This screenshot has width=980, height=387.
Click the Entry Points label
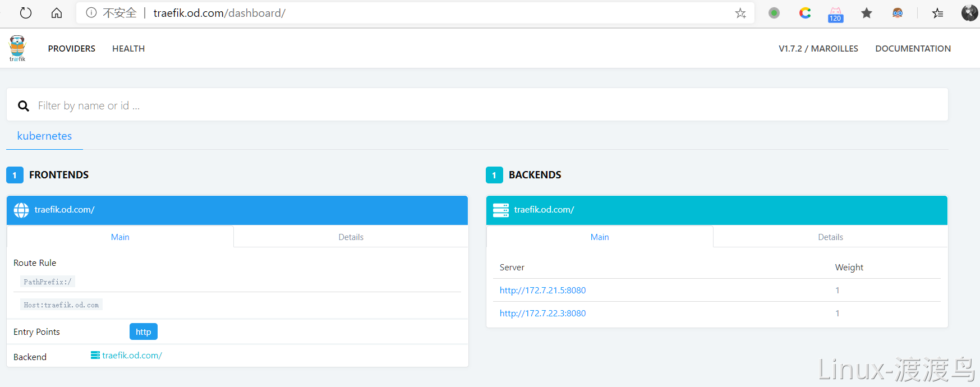click(x=36, y=331)
